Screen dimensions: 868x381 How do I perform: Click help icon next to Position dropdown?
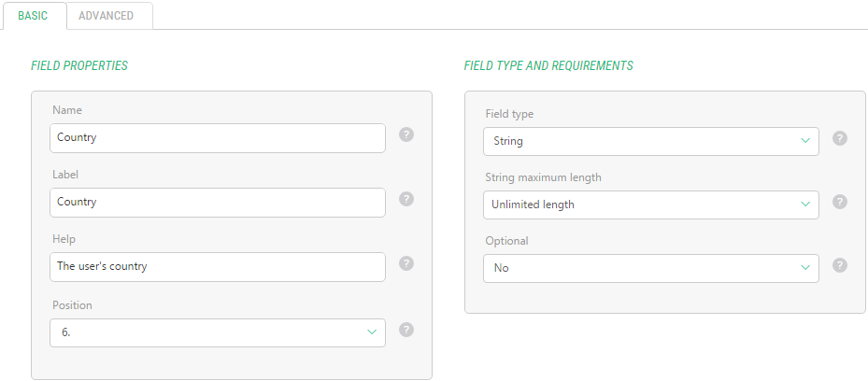click(x=406, y=329)
